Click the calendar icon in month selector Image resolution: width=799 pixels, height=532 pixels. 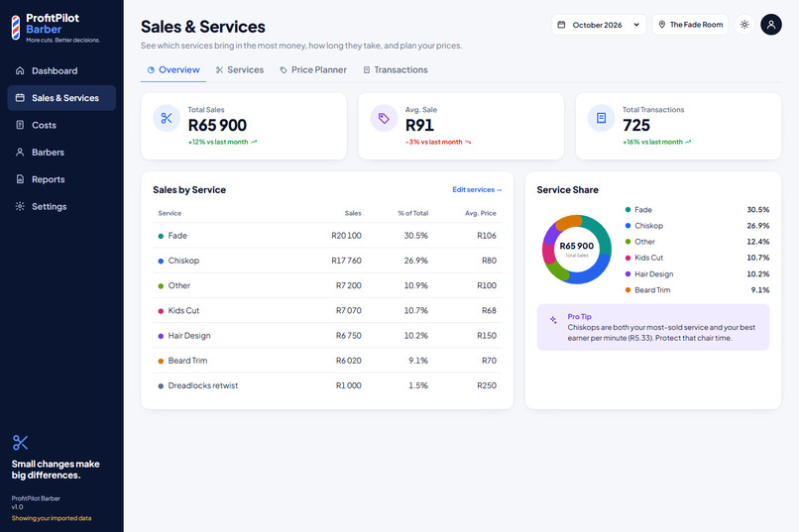(561, 25)
